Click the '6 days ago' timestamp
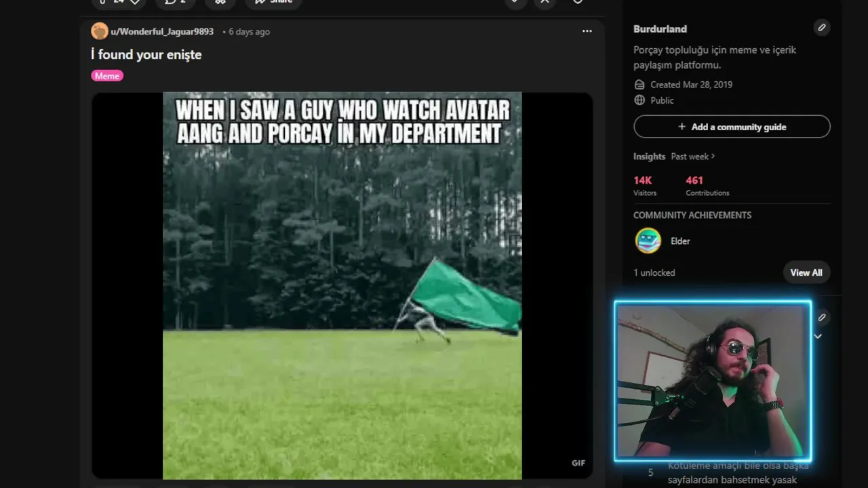 [x=249, y=32]
